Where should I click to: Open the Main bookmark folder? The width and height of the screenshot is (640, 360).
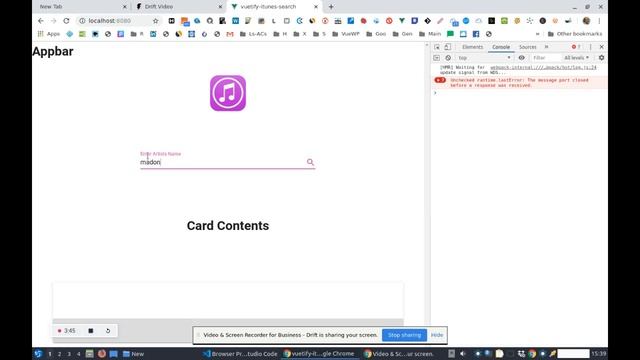coord(430,34)
